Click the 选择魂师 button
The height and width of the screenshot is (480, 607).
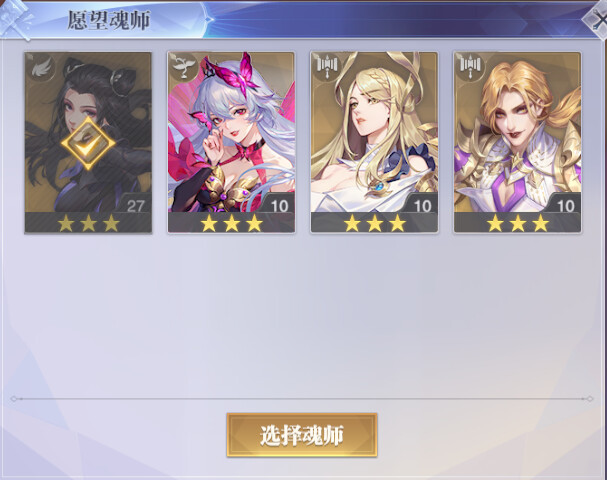[302, 435]
